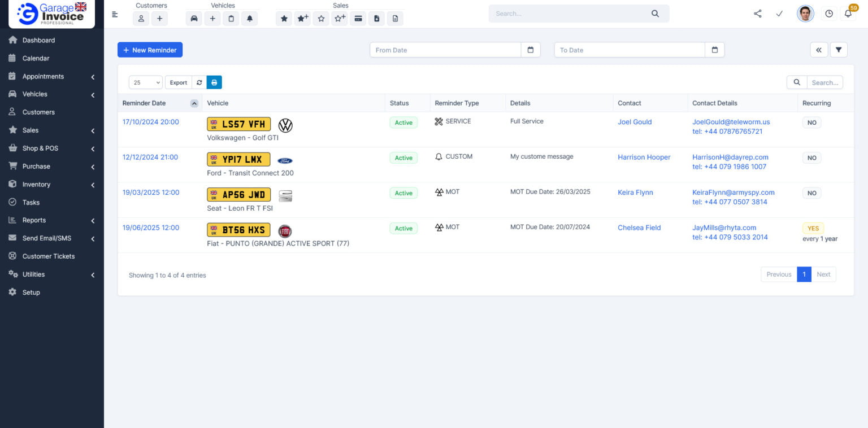Click the car icon in the Vehicles toolbar
The width and height of the screenshot is (868, 428).
coord(194,19)
